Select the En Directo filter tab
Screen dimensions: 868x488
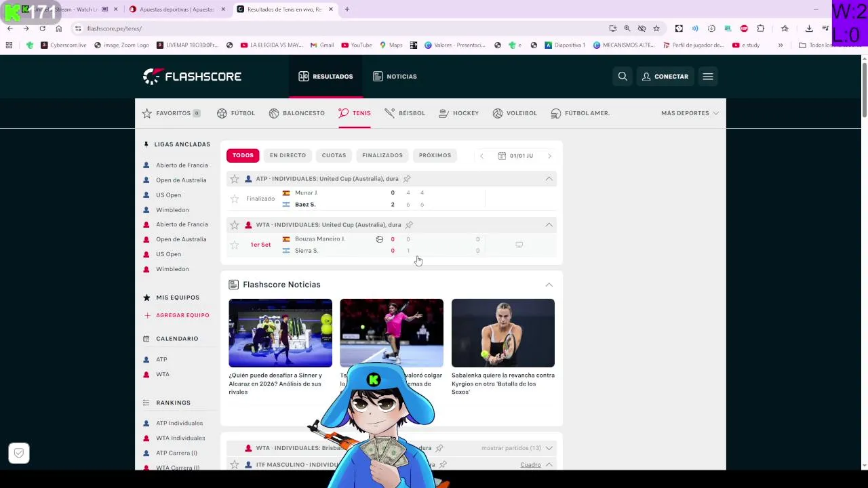click(288, 155)
